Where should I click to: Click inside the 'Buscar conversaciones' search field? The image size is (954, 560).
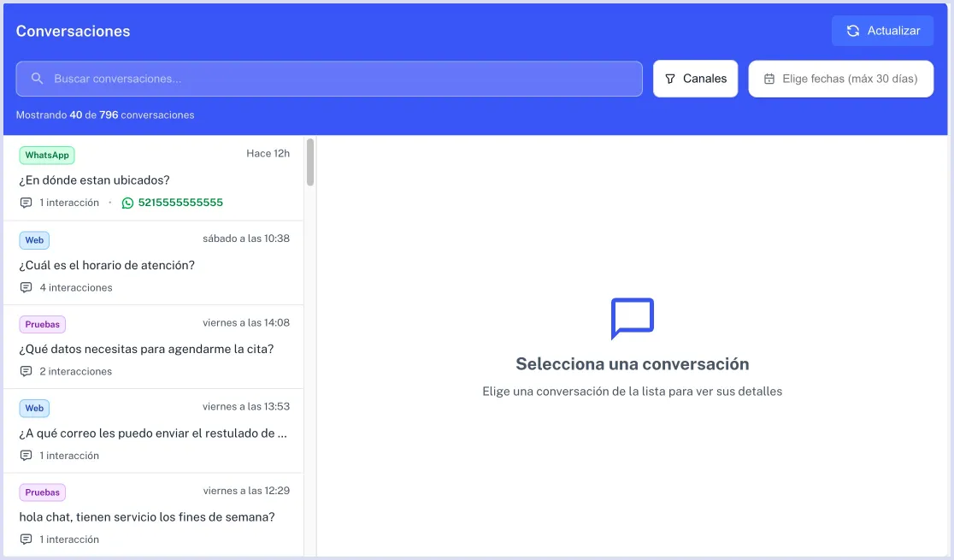[x=256, y=78]
